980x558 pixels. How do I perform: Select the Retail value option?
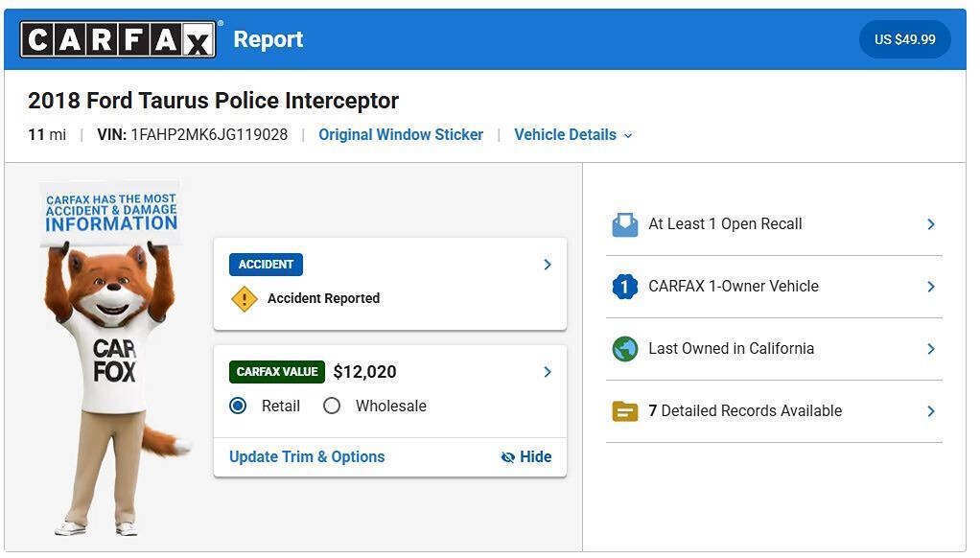(x=238, y=407)
